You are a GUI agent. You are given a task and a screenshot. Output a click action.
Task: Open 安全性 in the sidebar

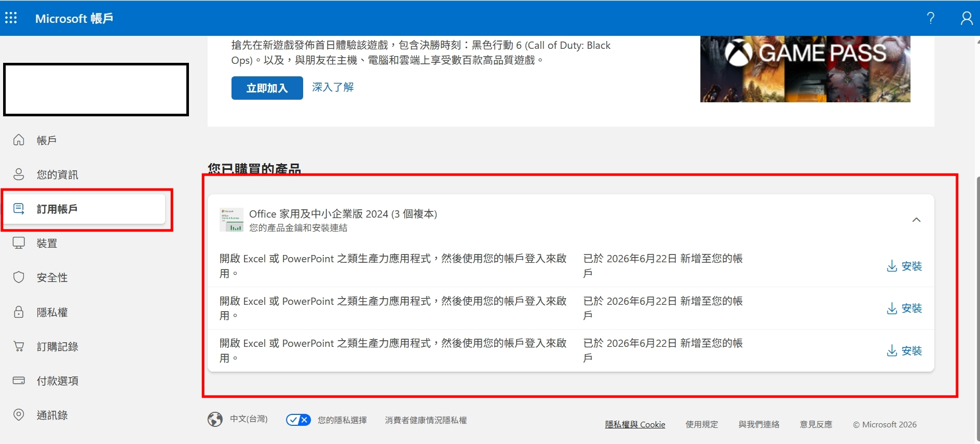point(52,277)
